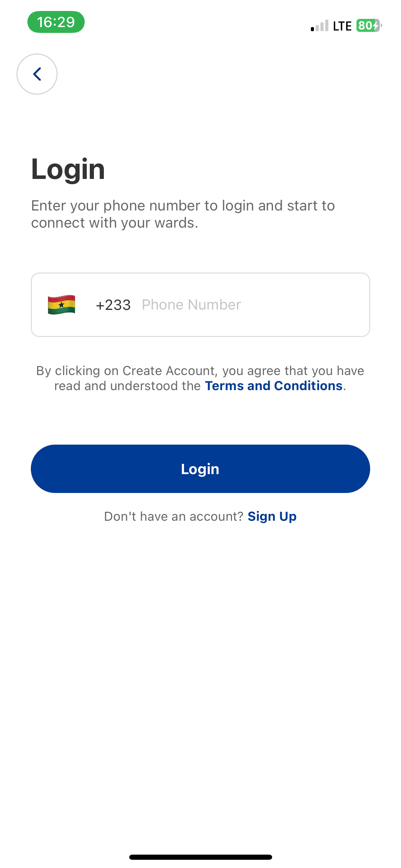401x868 pixels.
Task: Tap the large Login heading
Action: click(68, 169)
